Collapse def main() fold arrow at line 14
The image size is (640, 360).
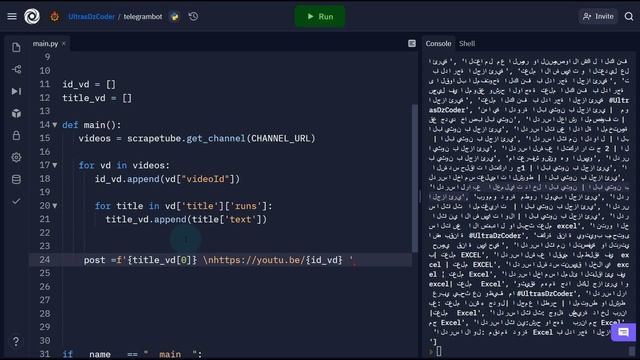[55, 125]
